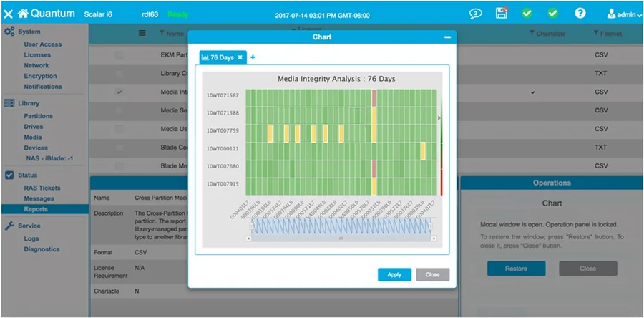The image size is (644, 318).
Task: Select NAS - iBlade: -1 entry
Action: [x=49, y=158]
